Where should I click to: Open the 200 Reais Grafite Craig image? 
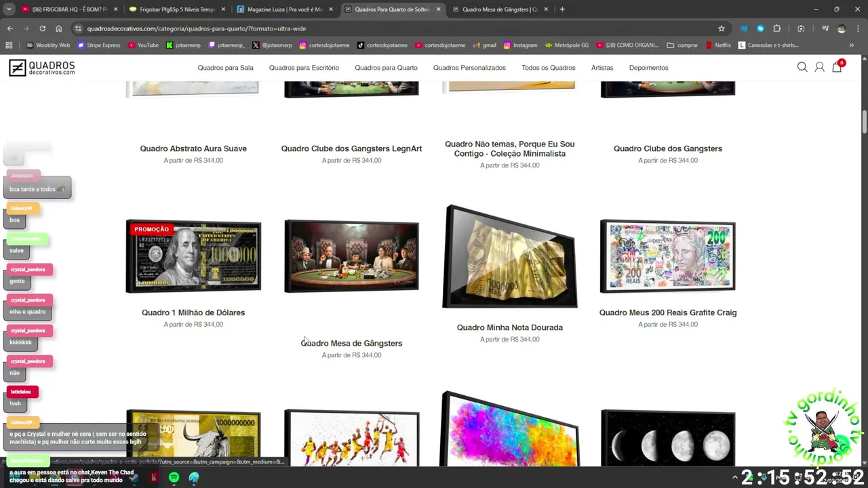[668, 256]
